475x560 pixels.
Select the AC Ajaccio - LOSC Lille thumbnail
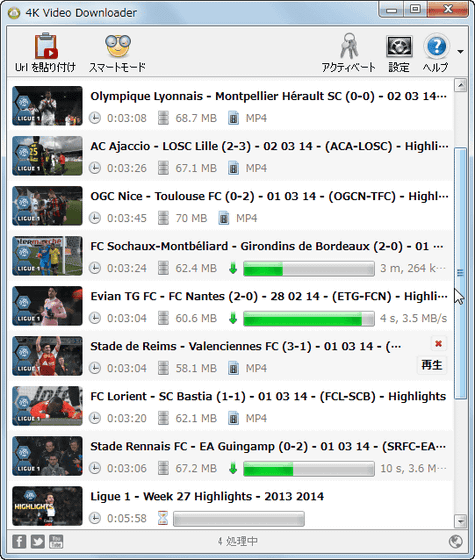pyautogui.click(x=47, y=156)
